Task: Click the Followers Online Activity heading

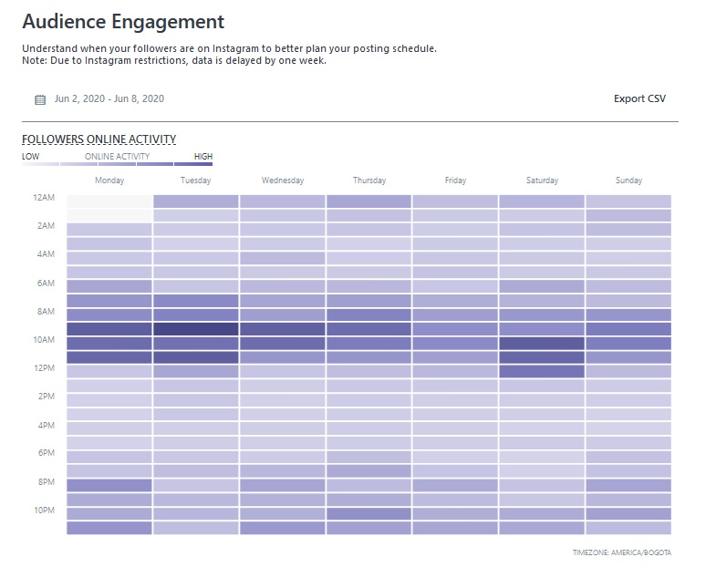Action: click(99, 139)
